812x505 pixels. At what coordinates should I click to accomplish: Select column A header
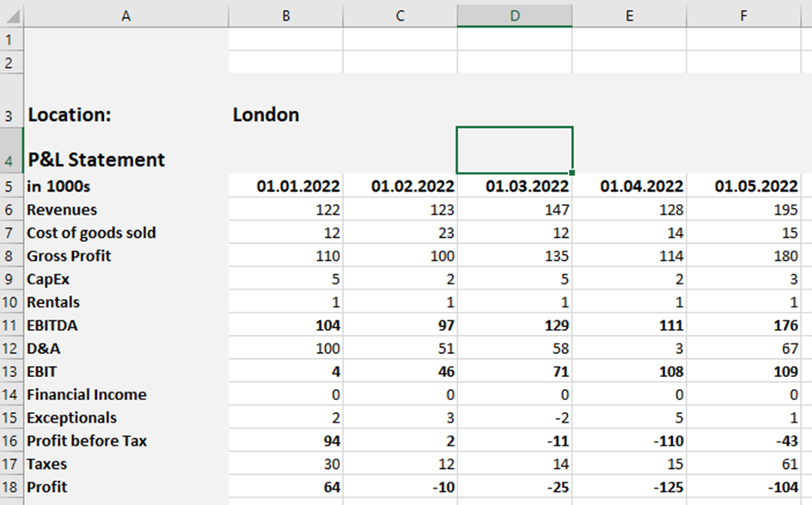[x=126, y=15]
